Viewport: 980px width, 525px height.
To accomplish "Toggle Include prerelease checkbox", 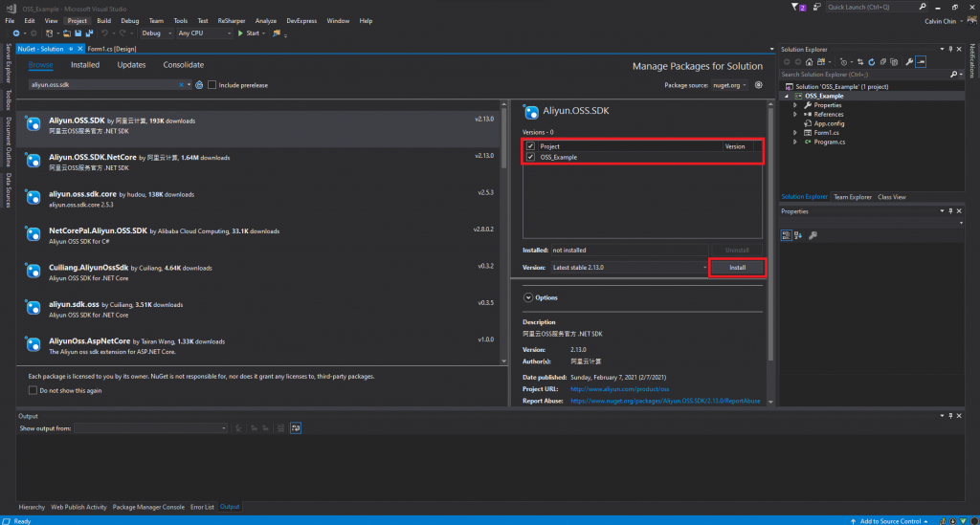I will pos(212,85).
